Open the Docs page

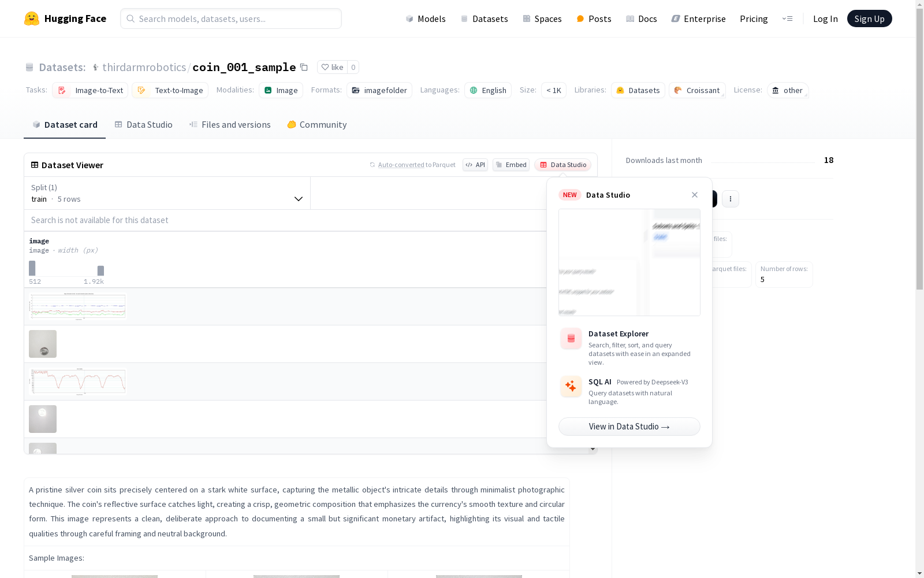pos(642,18)
